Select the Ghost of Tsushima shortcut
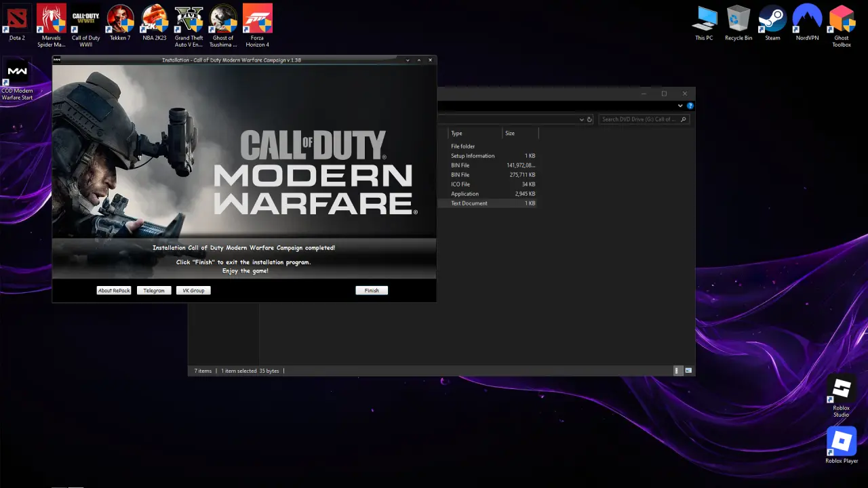 coord(223,26)
